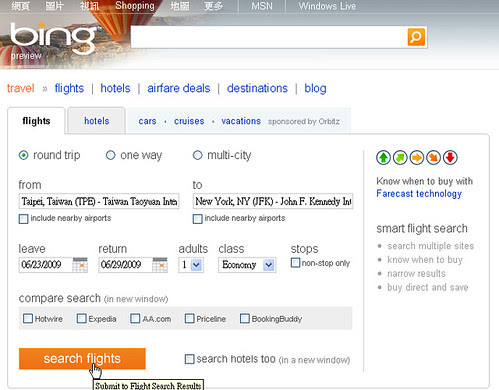Open the hotels navigation link
499x390 pixels.
pos(115,88)
